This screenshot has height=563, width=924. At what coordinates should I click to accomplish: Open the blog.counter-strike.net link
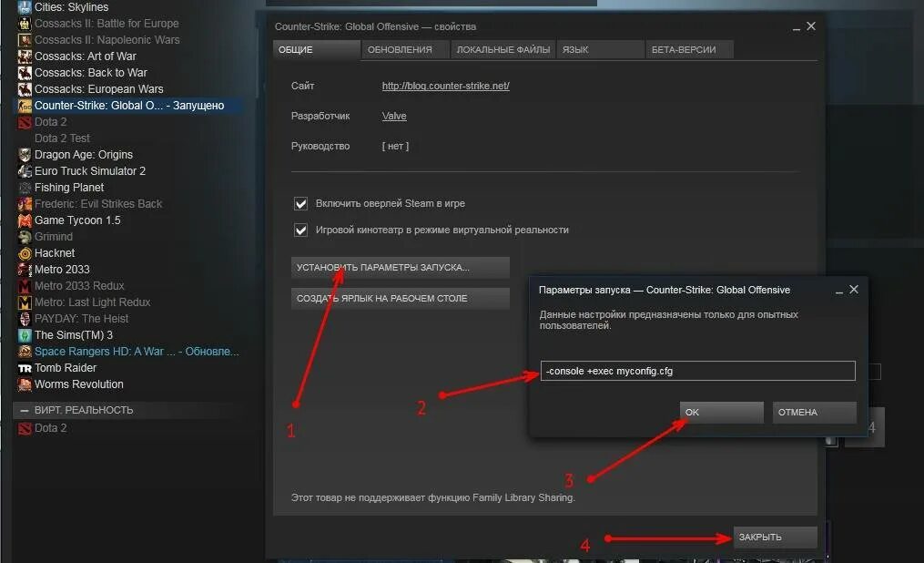pyautogui.click(x=445, y=86)
